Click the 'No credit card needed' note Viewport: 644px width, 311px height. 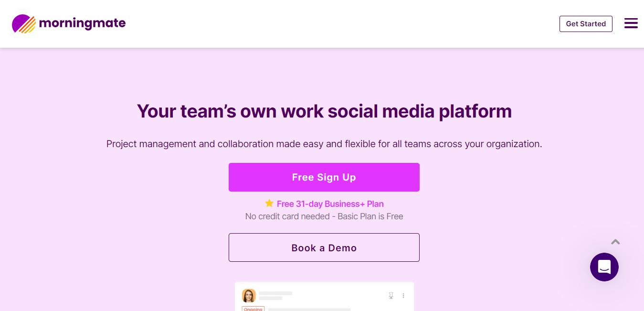324,216
